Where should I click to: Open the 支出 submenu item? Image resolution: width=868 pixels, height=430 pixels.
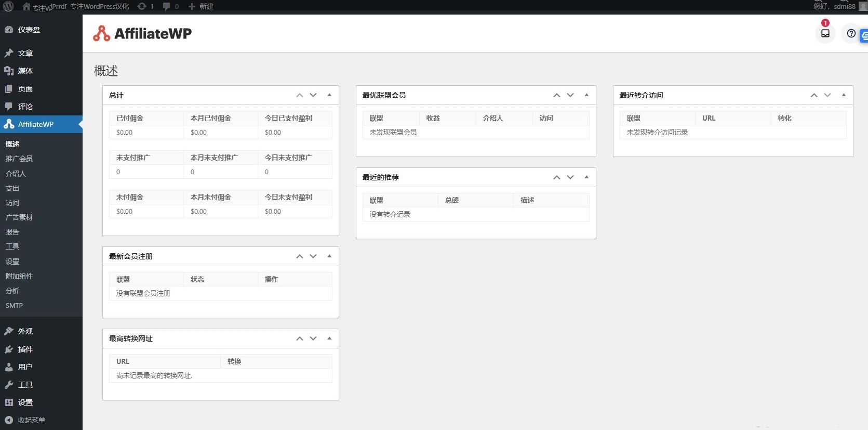pos(12,188)
